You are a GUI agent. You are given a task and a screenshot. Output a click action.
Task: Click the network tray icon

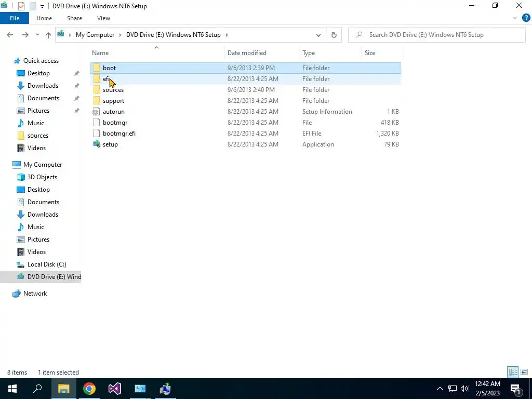click(x=453, y=389)
